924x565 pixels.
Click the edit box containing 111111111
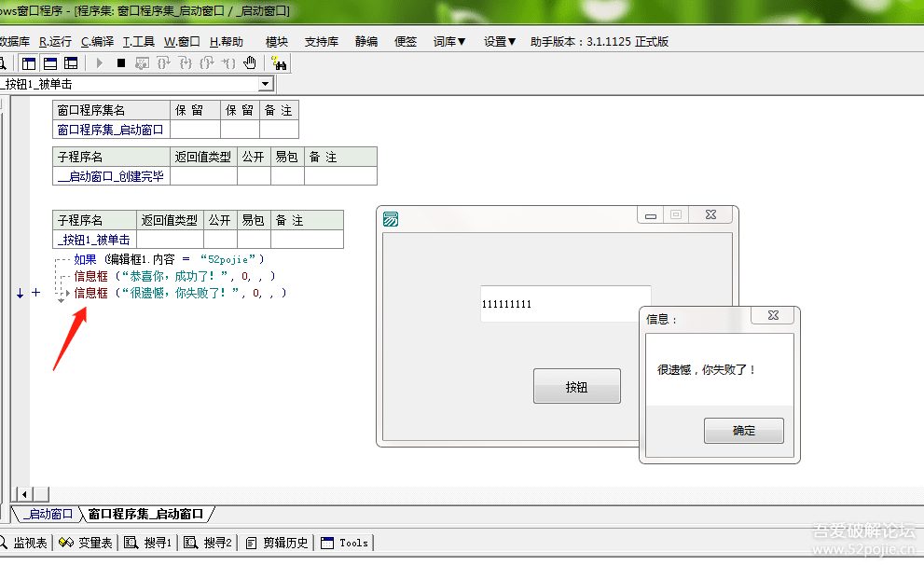tap(565, 304)
